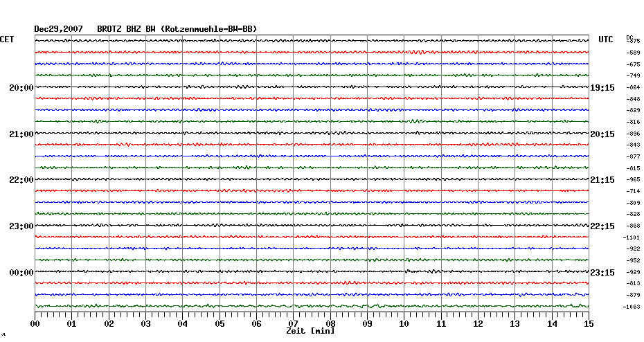Select the 20:00 CET time label
Image resolution: width=644 pixels, height=342 pixels.
click(21, 88)
